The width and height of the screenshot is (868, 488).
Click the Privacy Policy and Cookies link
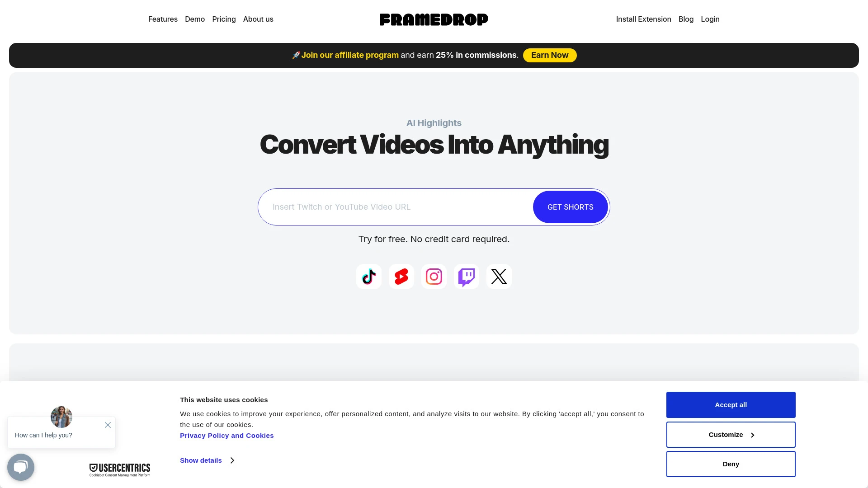point(226,435)
